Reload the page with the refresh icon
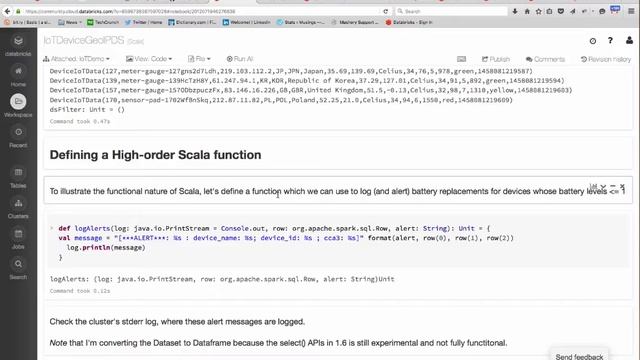 (x=385, y=11)
